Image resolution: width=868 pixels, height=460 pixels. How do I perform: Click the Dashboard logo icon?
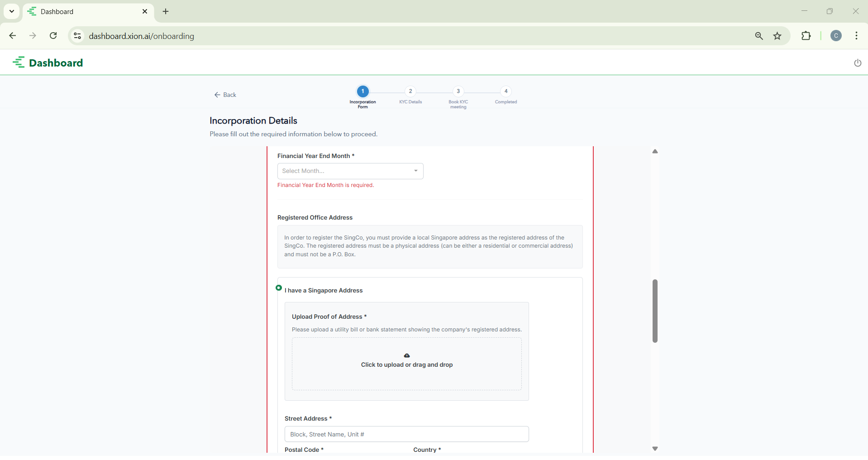pyautogui.click(x=19, y=62)
